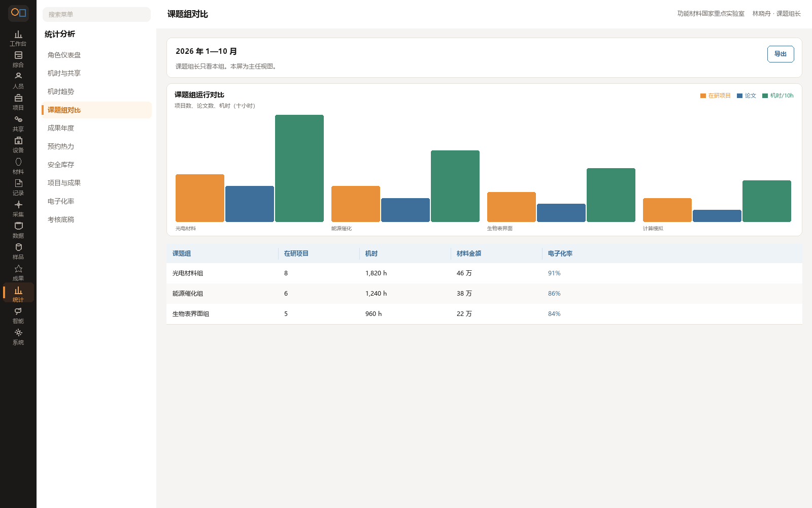Click the 搜索菜单 search field
The image size is (812, 508).
coord(96,14)
